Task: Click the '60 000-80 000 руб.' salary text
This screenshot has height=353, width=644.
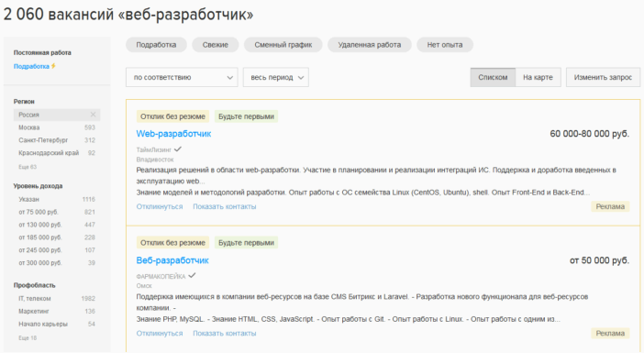Action: click(589, 134)
